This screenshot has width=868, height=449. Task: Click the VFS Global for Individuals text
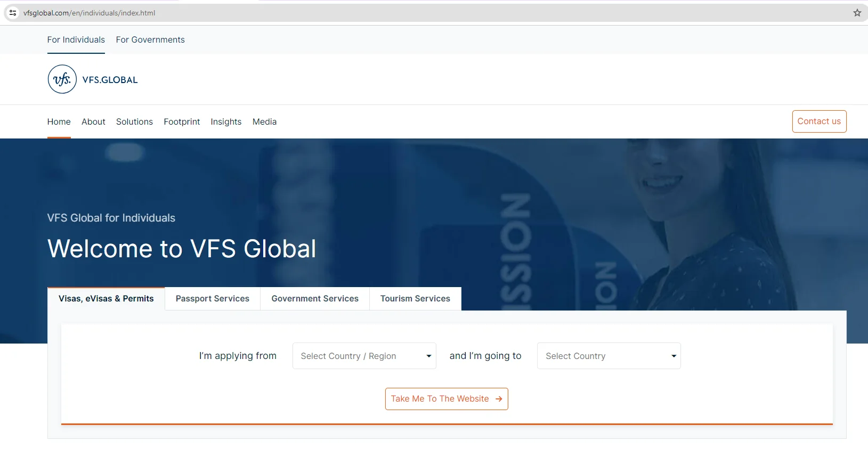111,218
